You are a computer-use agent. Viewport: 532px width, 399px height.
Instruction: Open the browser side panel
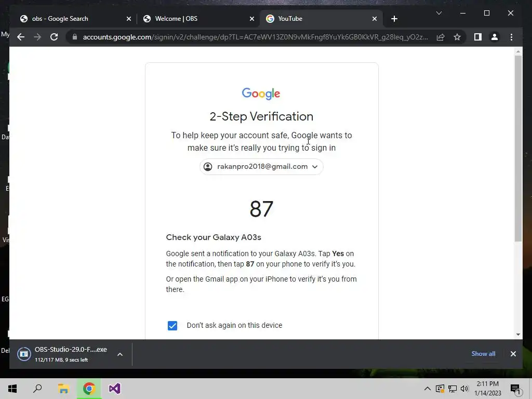click(x=478, y=37)
